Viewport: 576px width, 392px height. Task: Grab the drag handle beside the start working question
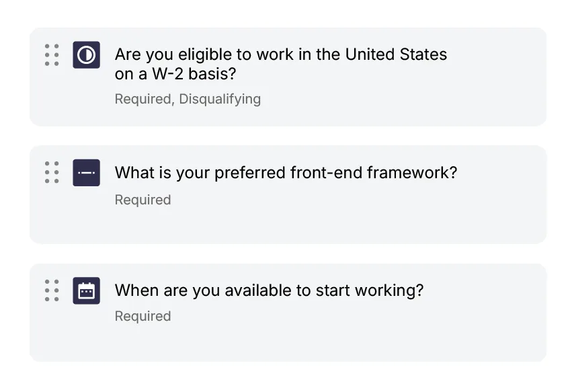[x=52, y=290]
